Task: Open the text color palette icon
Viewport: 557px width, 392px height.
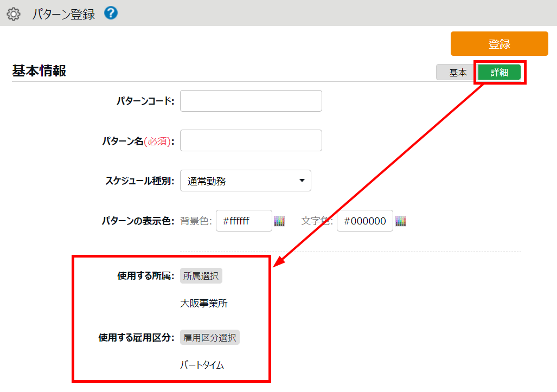Action: (401, 221)
